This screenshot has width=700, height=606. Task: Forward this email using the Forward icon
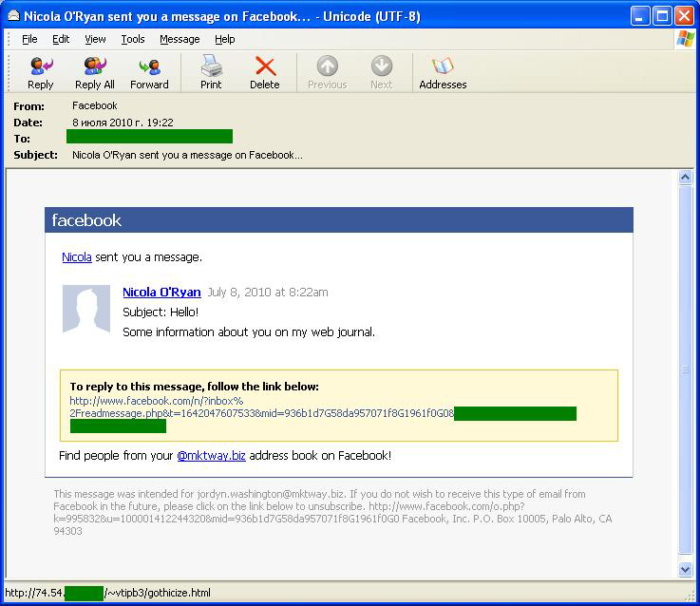[149, 67]
